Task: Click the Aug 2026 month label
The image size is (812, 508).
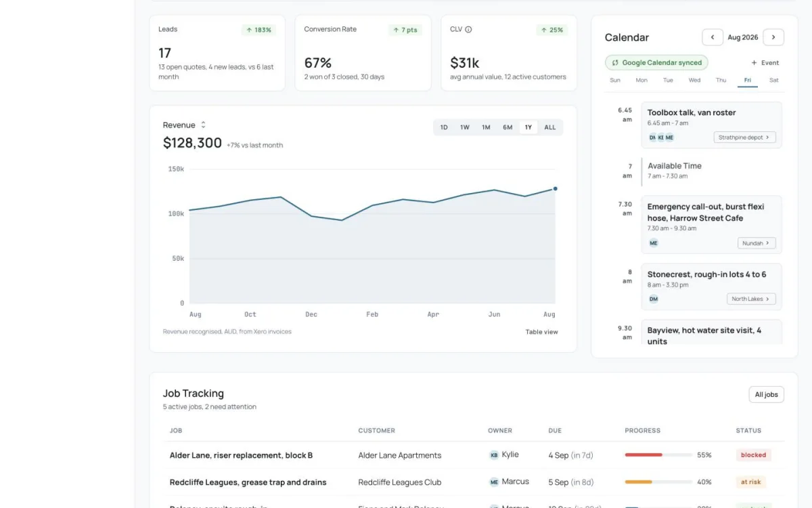Action: point(743,37)
